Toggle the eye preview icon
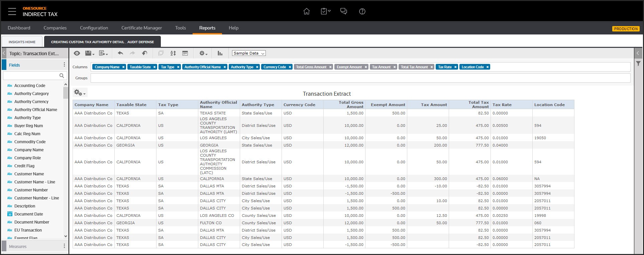The width and height of the screenshot is (644, 255). 77,53
